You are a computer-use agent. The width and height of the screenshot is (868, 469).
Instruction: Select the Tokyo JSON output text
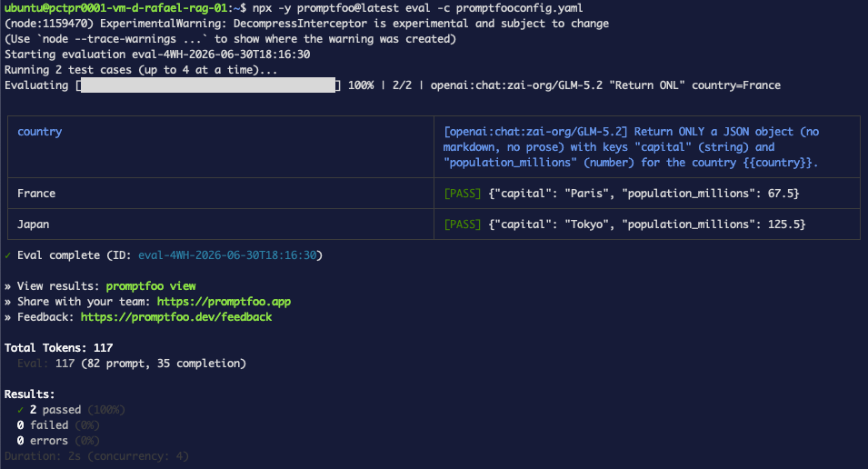pyautogui.click(x=646, y=225)
